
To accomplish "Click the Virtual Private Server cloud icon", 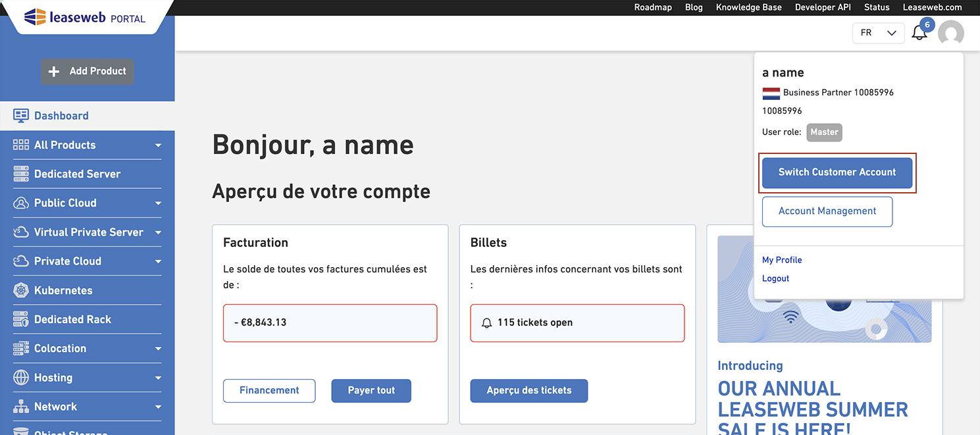I will [21, 232].
